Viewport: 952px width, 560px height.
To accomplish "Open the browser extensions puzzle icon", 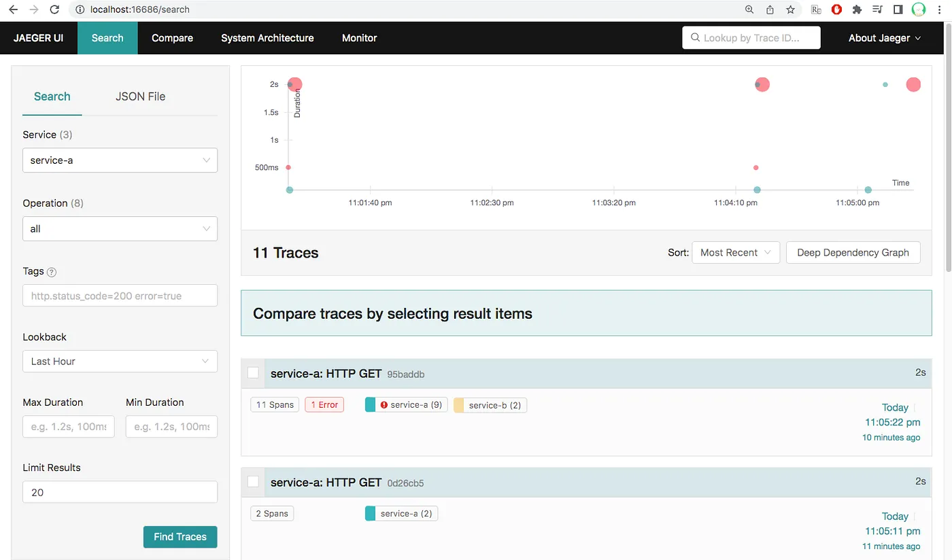I will 857,10.
